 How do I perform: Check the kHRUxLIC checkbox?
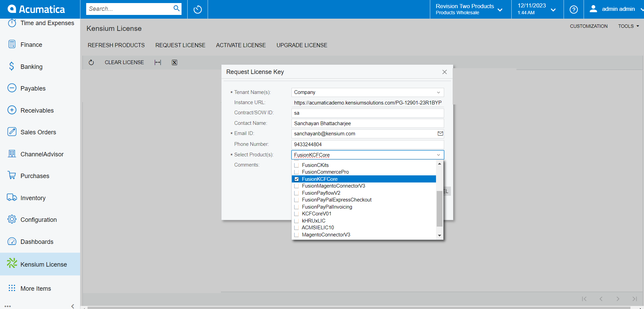(297, 221)
